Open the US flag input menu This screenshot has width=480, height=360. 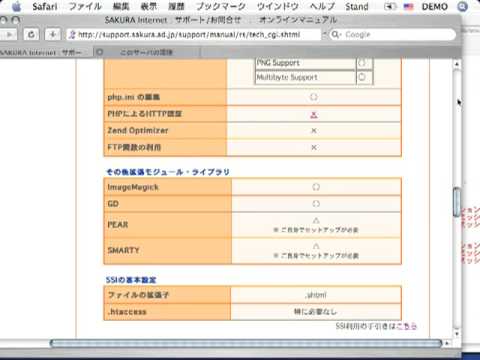(x=408, y=7)
